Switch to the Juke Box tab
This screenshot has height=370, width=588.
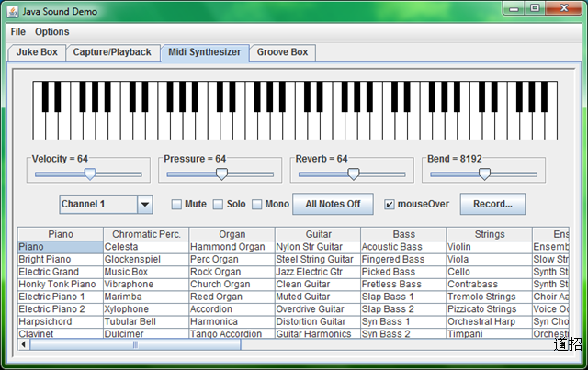pos(37,52)
